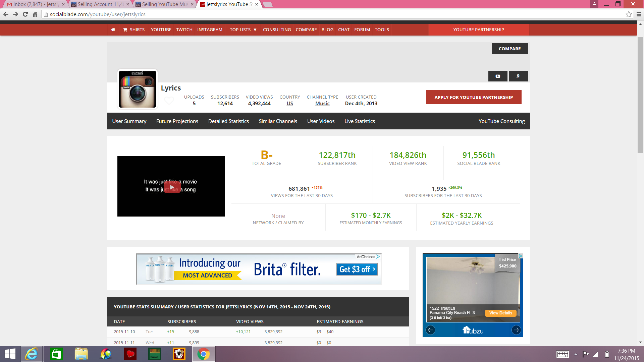Go to the next hubzu listing
Screen dimensions: 644x362
point(516,330)
